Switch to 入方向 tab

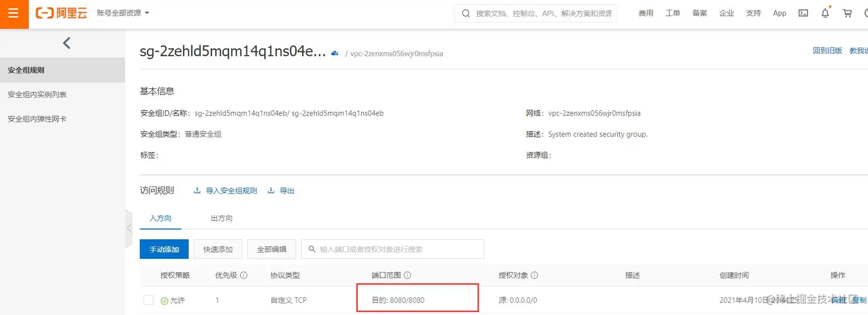coord(161,219)
